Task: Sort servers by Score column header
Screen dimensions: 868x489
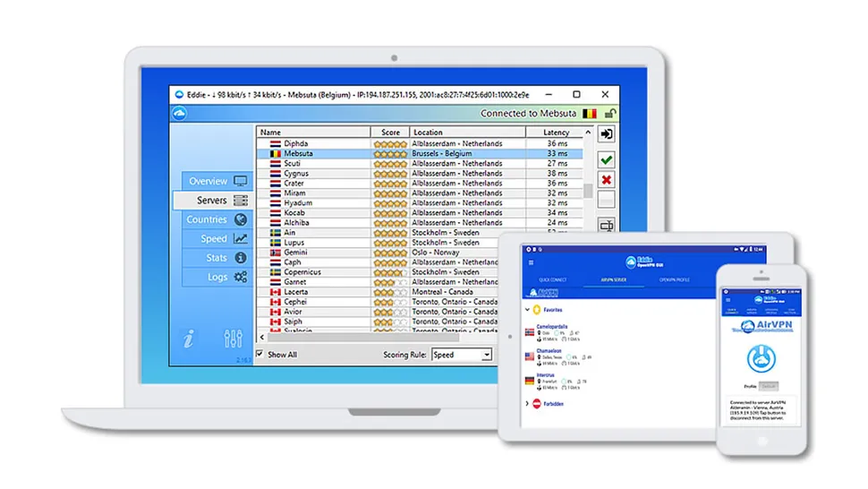Action: pos(390,133)
